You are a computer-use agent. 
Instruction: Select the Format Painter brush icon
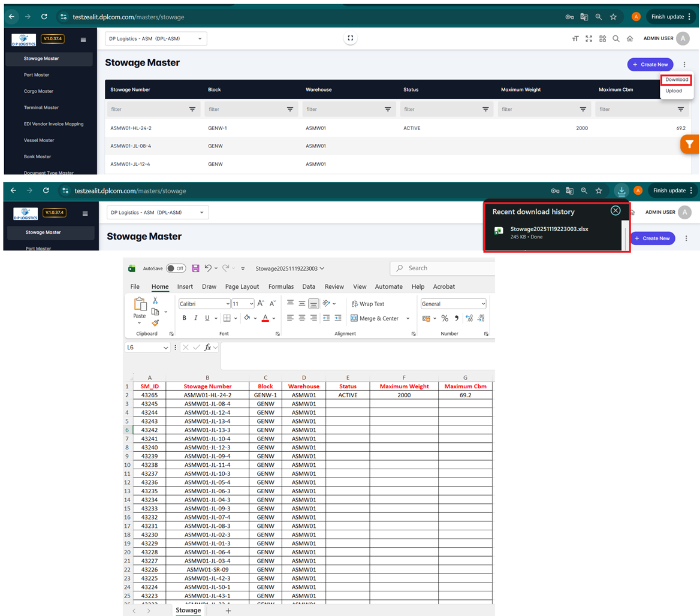point(155,323)
